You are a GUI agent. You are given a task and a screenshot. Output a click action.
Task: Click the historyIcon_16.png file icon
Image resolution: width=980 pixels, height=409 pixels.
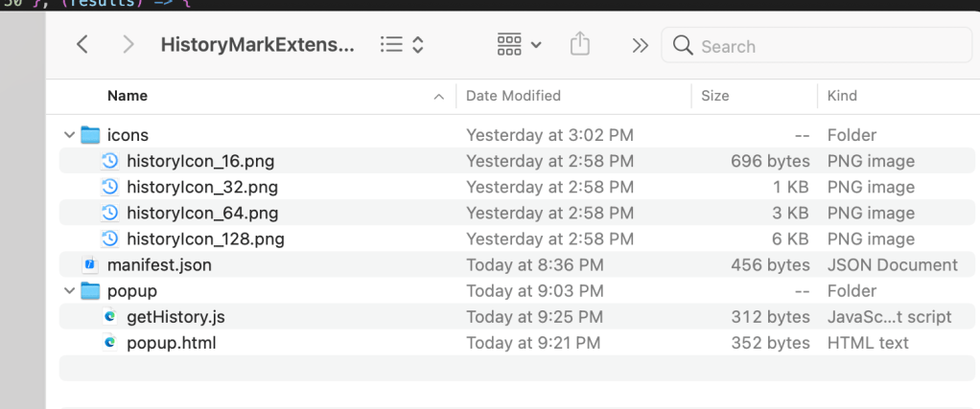[109, 161]
